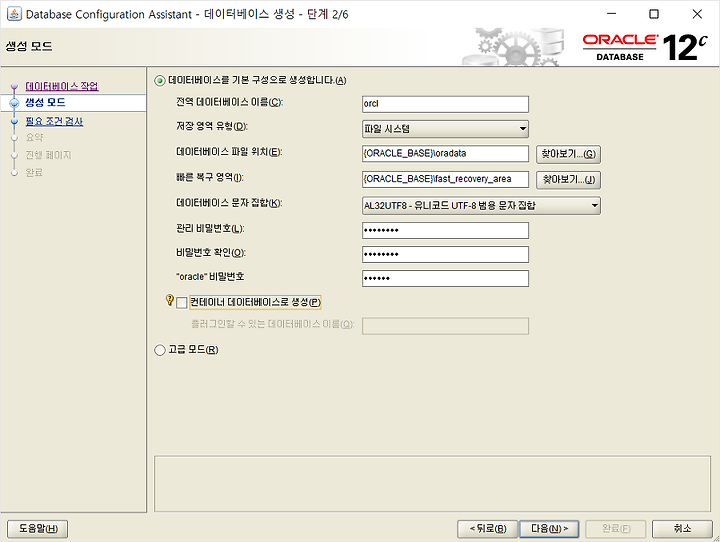Maximize the Database Configuration Assistant window
The width and height of the screenshot is (720, 542).
[x=654, y=14]
